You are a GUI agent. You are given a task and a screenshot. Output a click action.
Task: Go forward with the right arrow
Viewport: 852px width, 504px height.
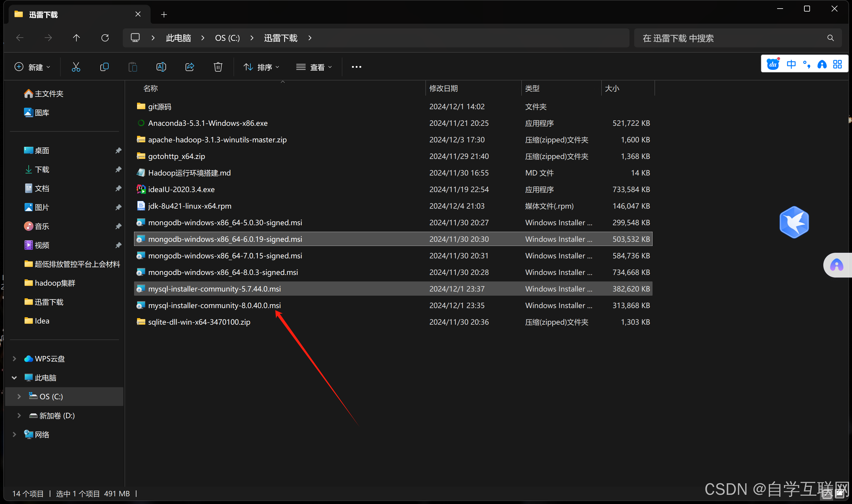[x=48, y=38]
